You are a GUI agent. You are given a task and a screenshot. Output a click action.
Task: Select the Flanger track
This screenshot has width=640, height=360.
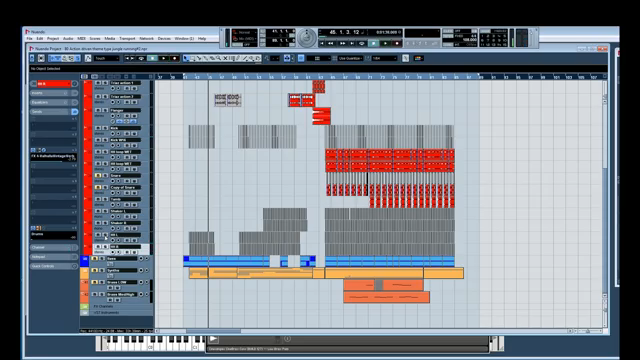point(125,110)
